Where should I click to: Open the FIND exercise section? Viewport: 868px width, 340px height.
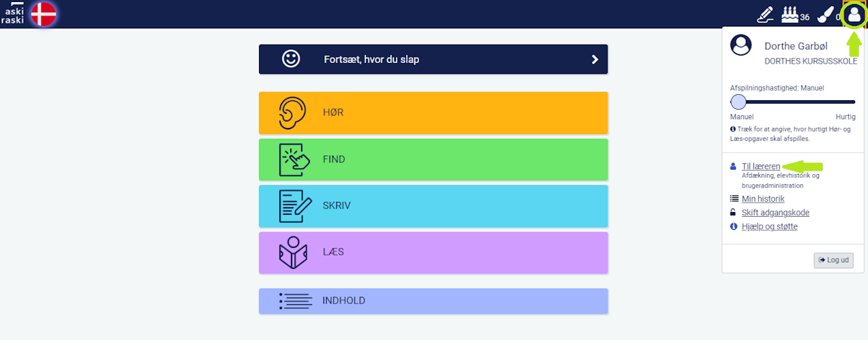pos(433,160)
